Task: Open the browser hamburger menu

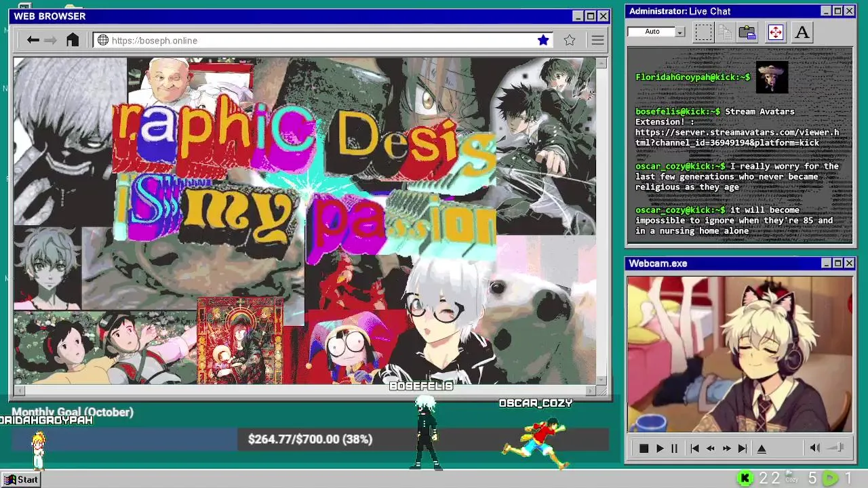Action: [597, 40]
